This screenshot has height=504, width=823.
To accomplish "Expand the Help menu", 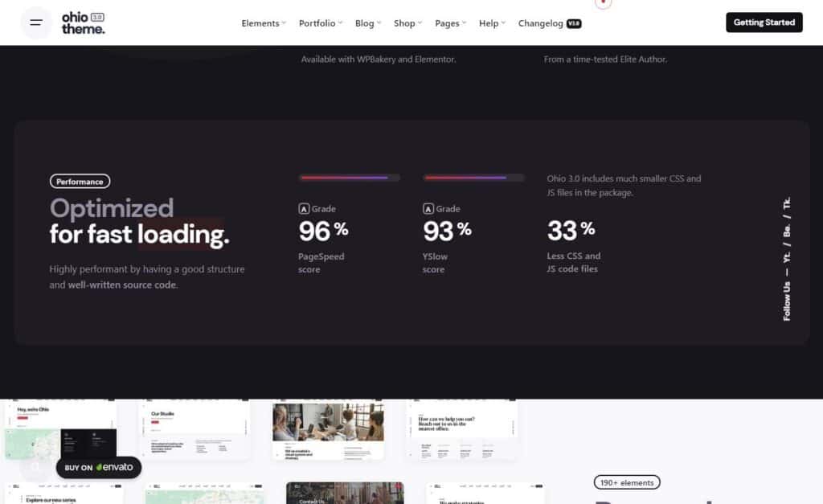I will point(492,23).
